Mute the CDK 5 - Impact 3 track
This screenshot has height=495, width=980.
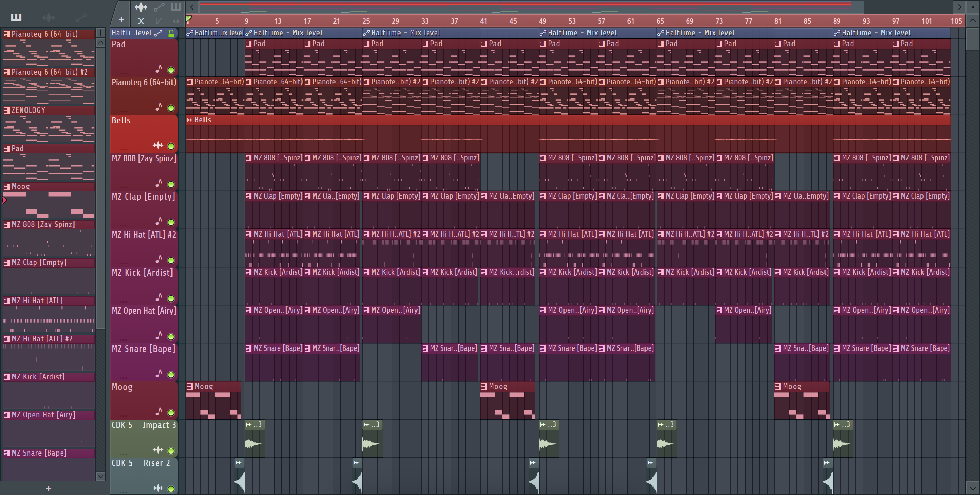[171, 451]
